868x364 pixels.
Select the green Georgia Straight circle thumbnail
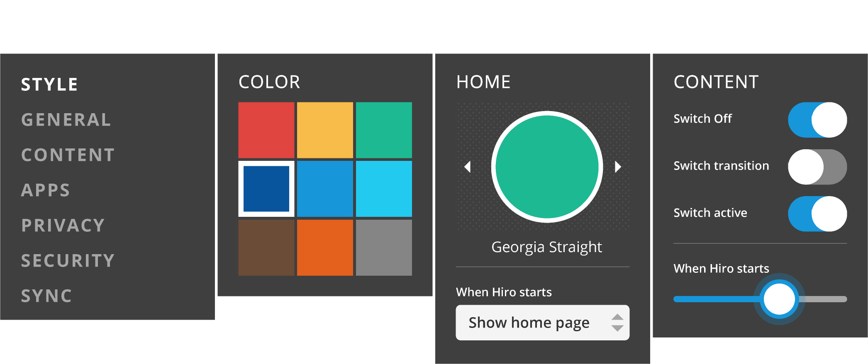pyautogui.click(x=547, y=167)
